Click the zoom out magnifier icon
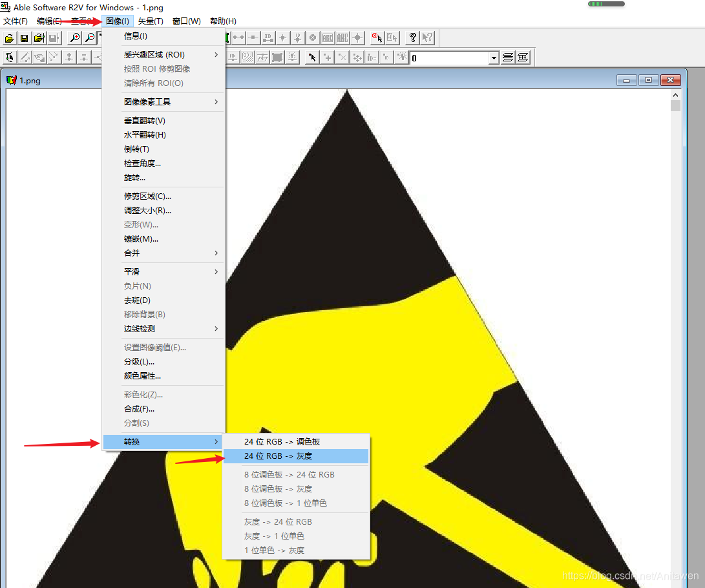This screenshot has width=705, height=588. click(x=90, y=38)
